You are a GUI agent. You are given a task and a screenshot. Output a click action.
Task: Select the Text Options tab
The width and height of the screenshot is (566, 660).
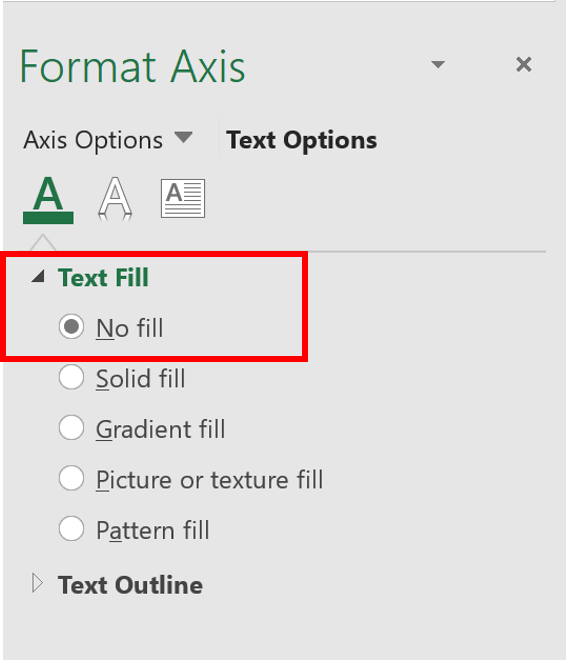click(x=301, y=140)
